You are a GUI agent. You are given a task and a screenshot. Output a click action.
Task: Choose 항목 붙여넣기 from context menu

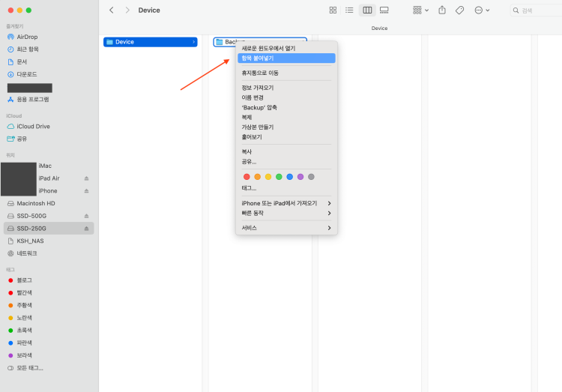click(286, 58)
